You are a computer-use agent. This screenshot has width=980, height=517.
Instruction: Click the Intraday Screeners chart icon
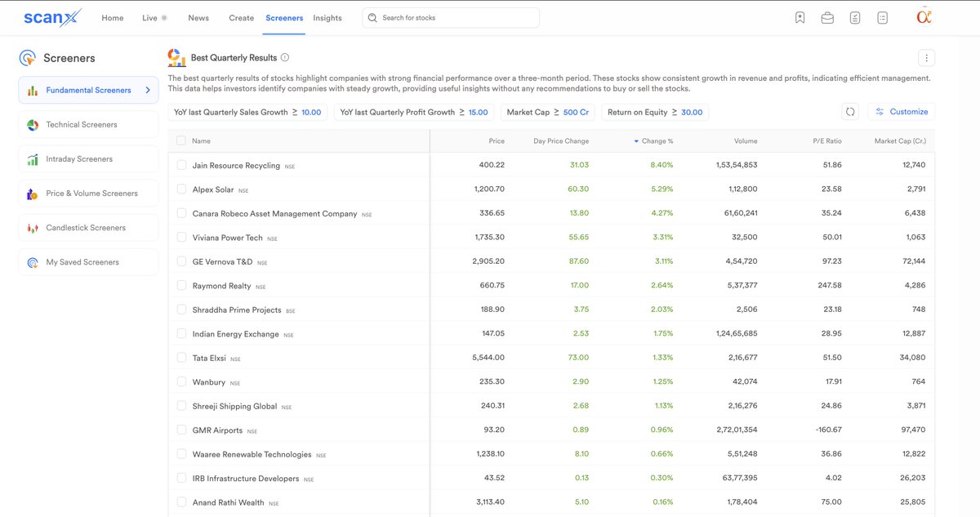[33, 159]
